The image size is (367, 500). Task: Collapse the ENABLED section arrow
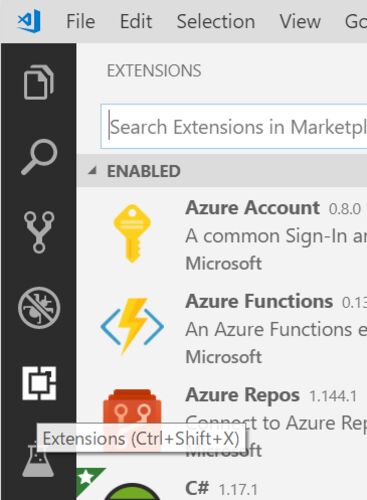(92, 171)
